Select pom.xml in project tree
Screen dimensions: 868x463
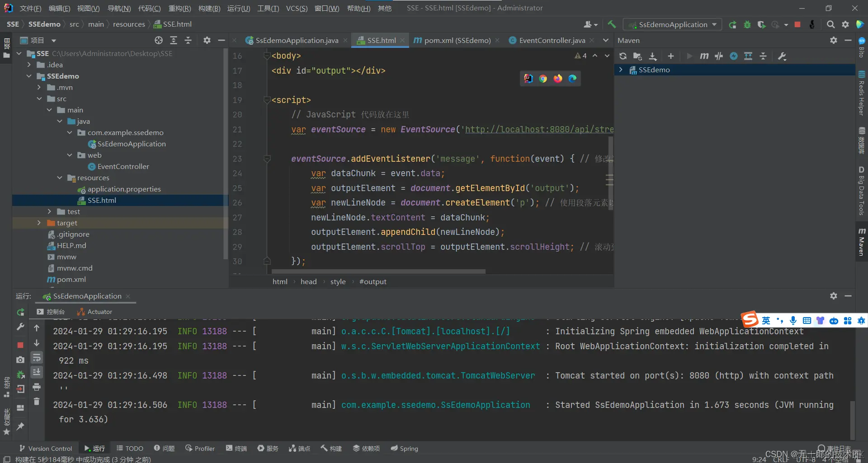[66, 279]
